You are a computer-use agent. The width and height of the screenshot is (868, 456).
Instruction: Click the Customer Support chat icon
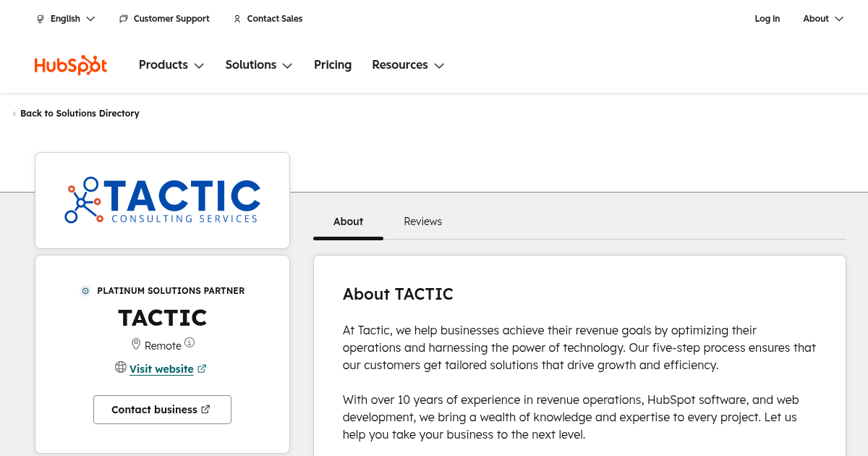pyautogui.click(x=124, y=19)
